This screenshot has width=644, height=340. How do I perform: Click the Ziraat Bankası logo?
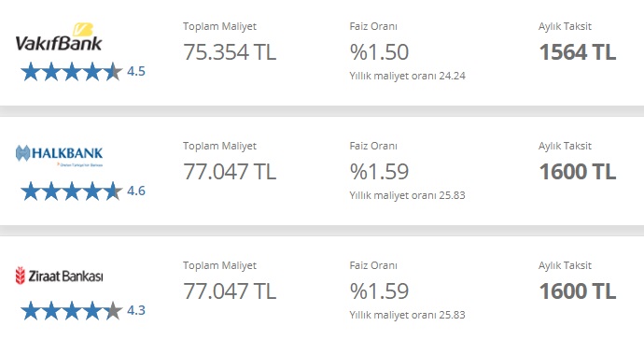[59, 276]
